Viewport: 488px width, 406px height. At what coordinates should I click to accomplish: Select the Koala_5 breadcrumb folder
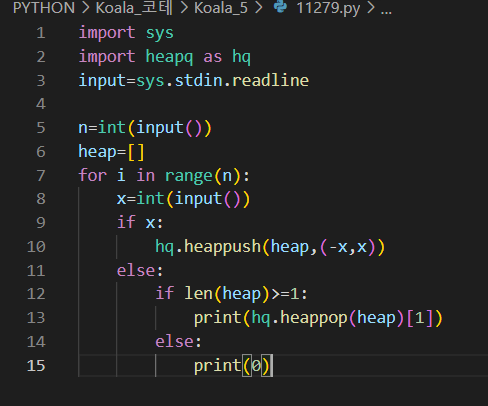pyautogui.click(x=221, y=8)
